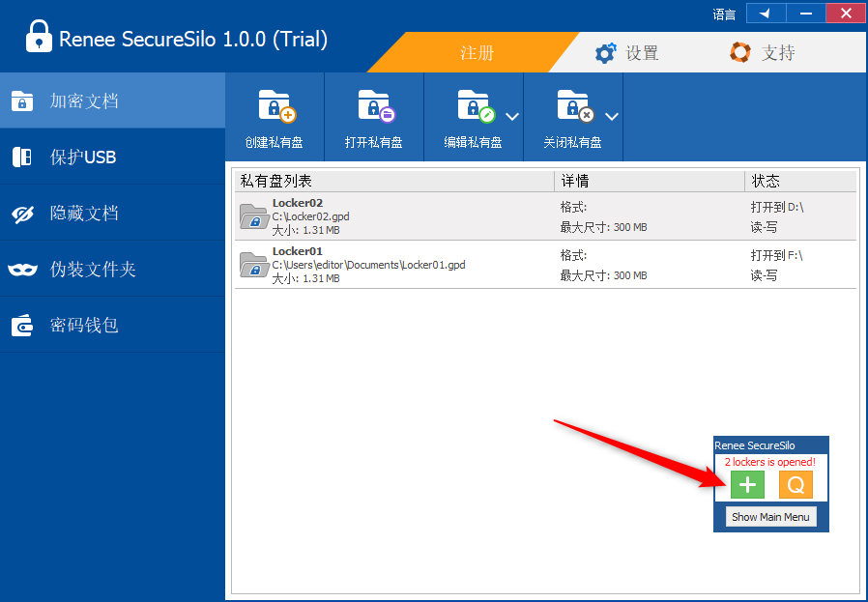
Task: Click path C:\Locker02.gpd
Action: click(310, 216)
